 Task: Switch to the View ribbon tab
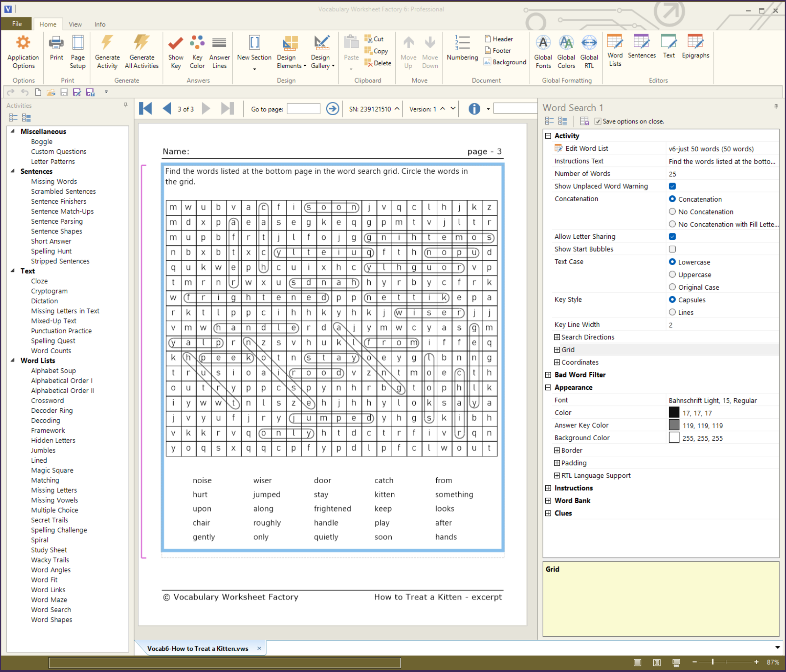point(75,24)
